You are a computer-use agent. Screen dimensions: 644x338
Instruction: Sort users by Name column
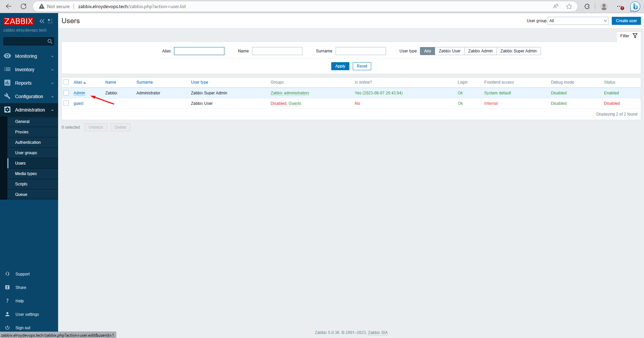pos(111,82)
